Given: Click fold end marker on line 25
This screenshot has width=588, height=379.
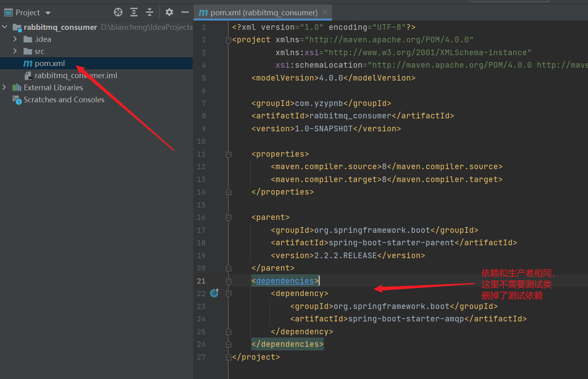Looking at the screenshot, I should pos(229,332).
